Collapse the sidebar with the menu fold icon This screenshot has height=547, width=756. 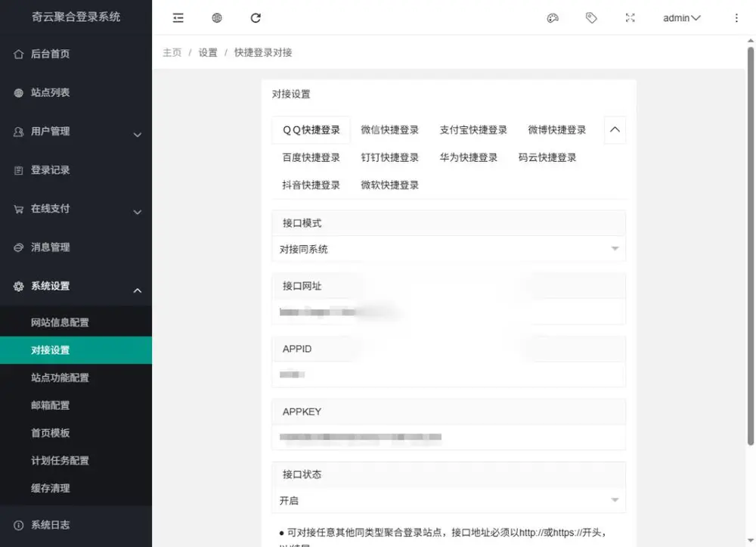178,18
